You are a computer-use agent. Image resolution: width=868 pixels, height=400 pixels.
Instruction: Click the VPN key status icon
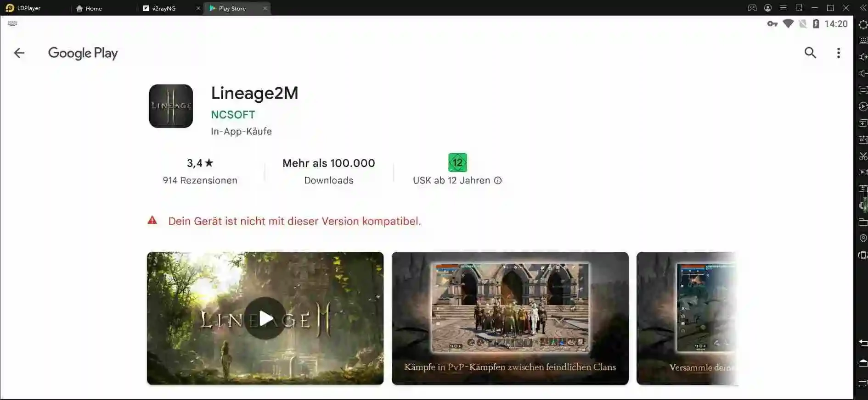click(772, 24)
